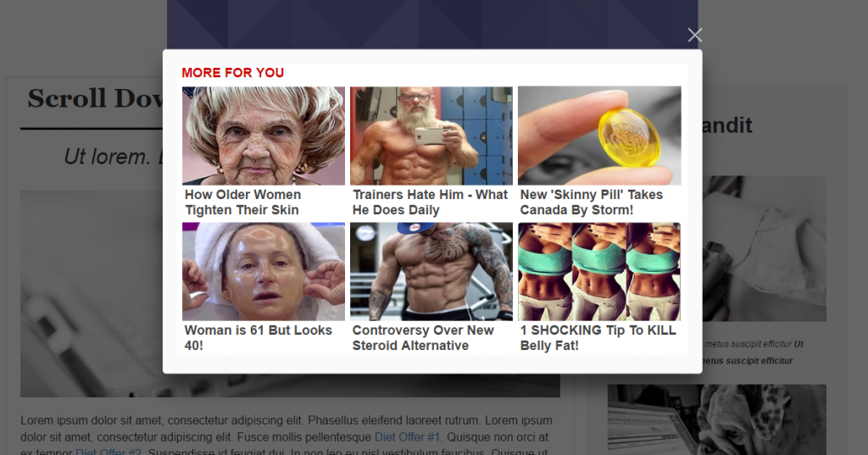
Task: Select the woman with face mask thumbnail
Action: pyautogui.click(x=264, y=271)
